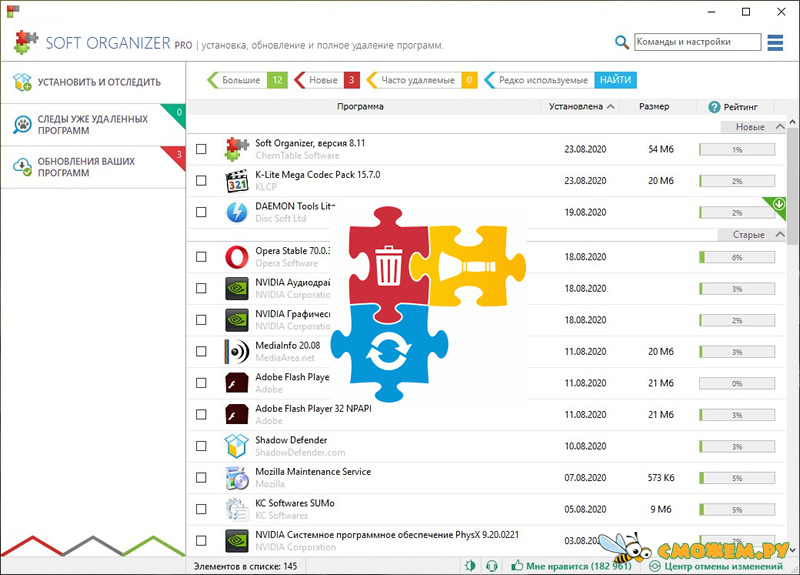Click Soft Organizer's 1% rating bar
800x575 pixels.
click(737, 149)
